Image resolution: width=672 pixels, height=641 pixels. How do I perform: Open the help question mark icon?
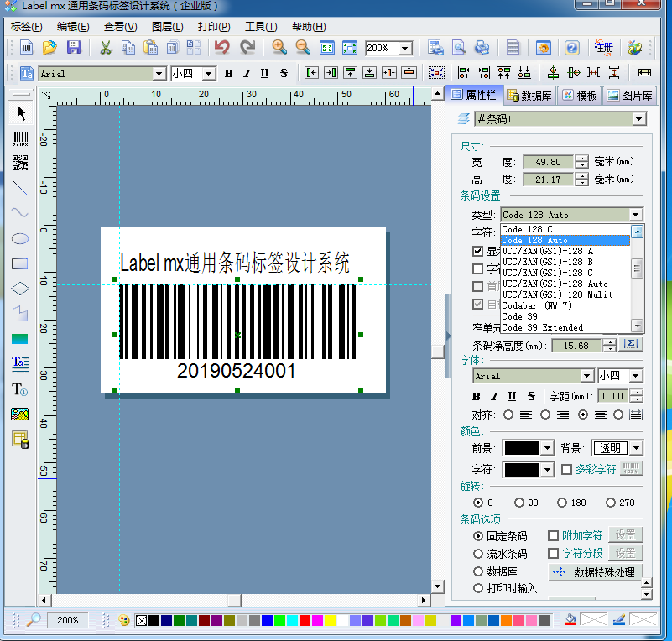coord(571,48)
